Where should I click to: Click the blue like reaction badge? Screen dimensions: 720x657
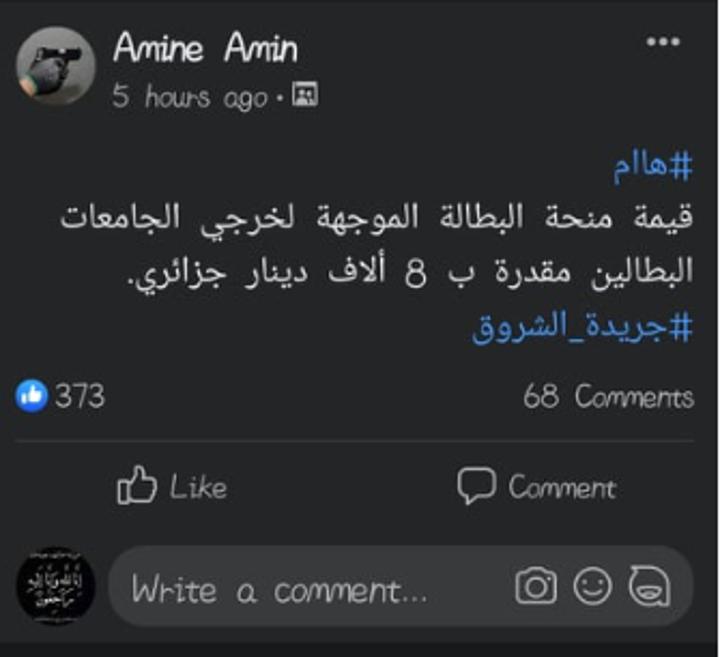point(31,396)
